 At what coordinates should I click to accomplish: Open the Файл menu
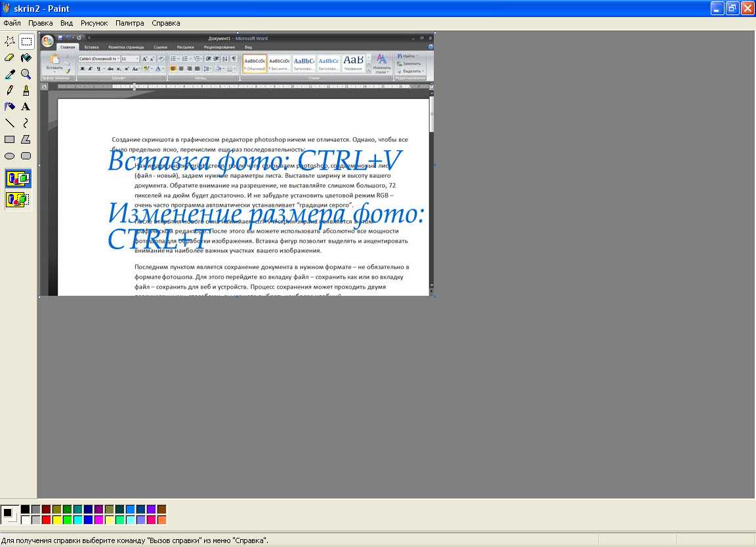(12, 23)
